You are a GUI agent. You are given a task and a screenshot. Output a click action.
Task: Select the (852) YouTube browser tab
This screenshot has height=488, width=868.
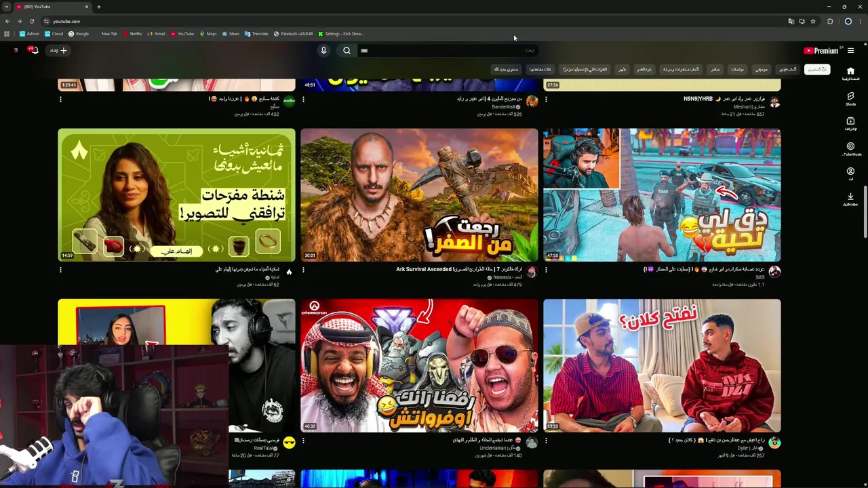pyautogui.click(x=52, y=7)
